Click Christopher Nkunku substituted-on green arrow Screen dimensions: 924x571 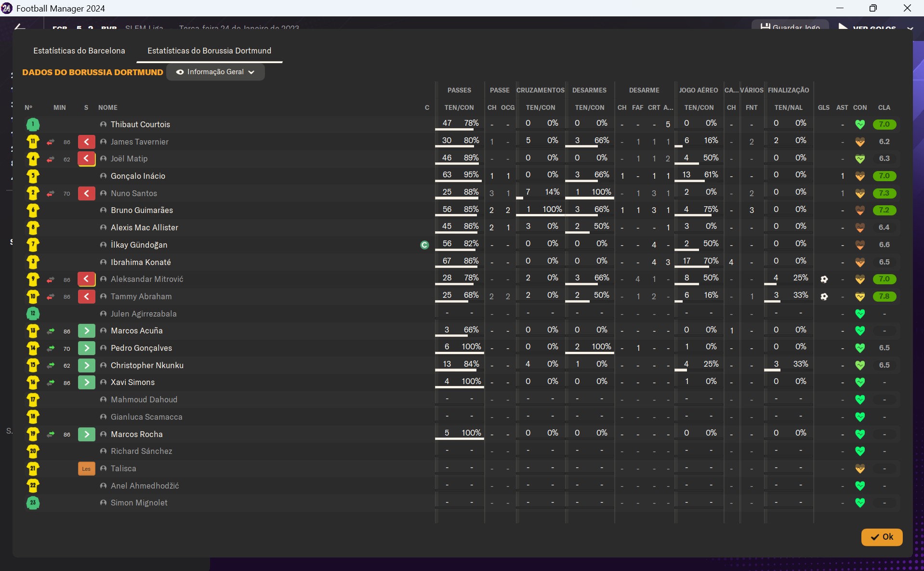coord(86,365)
